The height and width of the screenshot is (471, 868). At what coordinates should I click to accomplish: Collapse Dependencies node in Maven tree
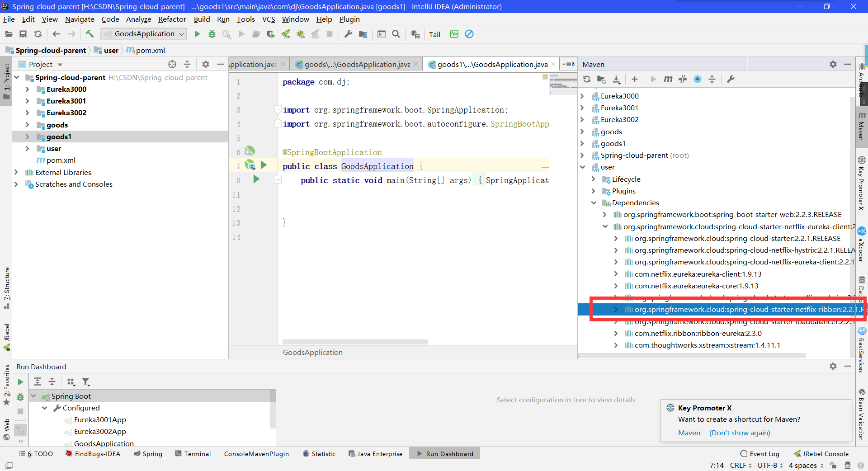594,203
